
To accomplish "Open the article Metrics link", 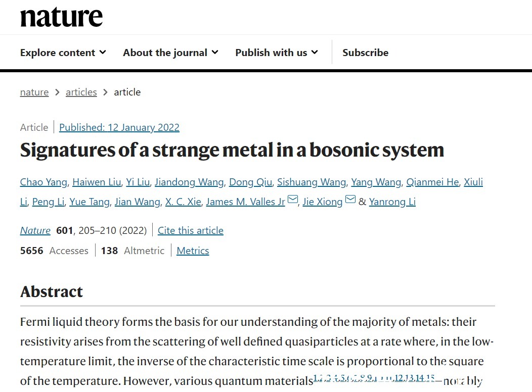I will point(193,251).
